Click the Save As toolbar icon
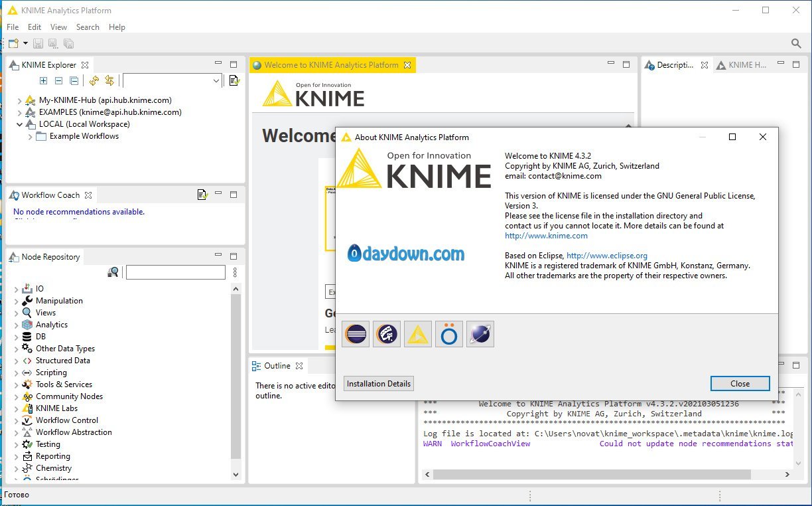The height and width of the screenshot is (506, 812). pos(53,43)
